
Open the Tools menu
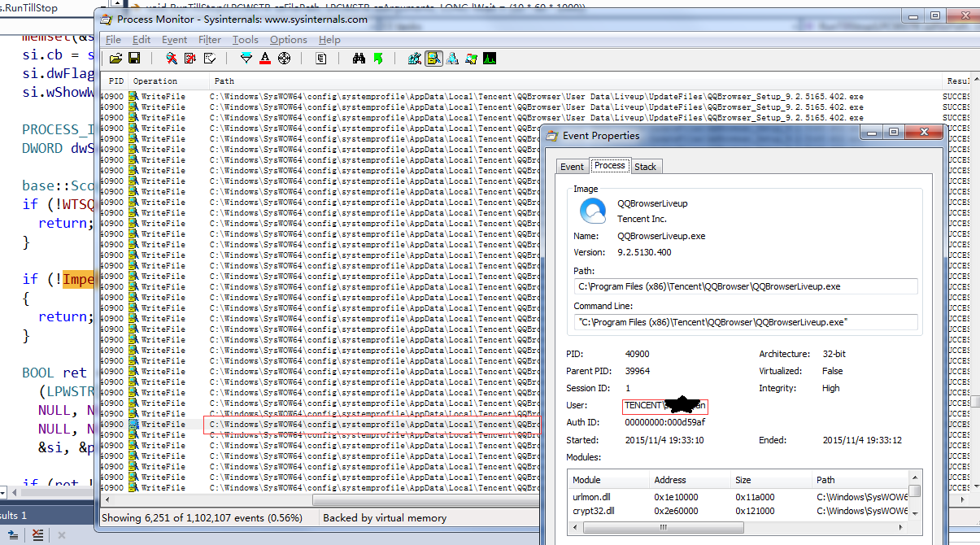point(246,40)
